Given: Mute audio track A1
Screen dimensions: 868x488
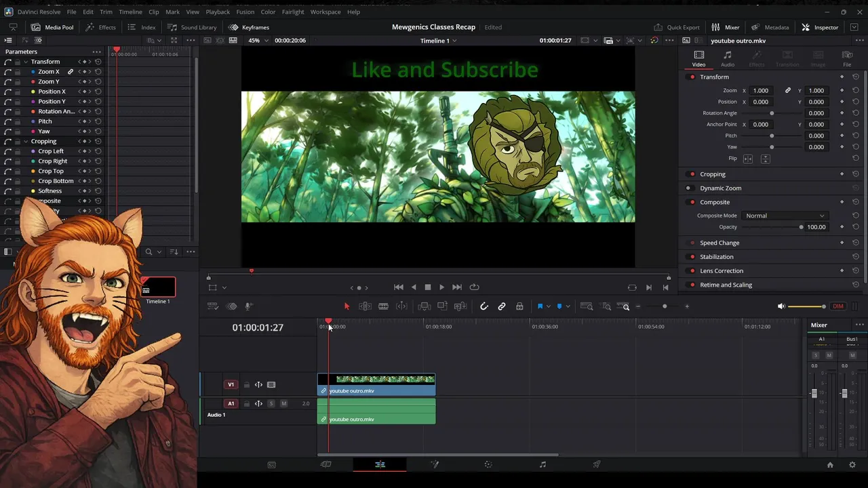Looking at the screenshot, I should [283, 404].
